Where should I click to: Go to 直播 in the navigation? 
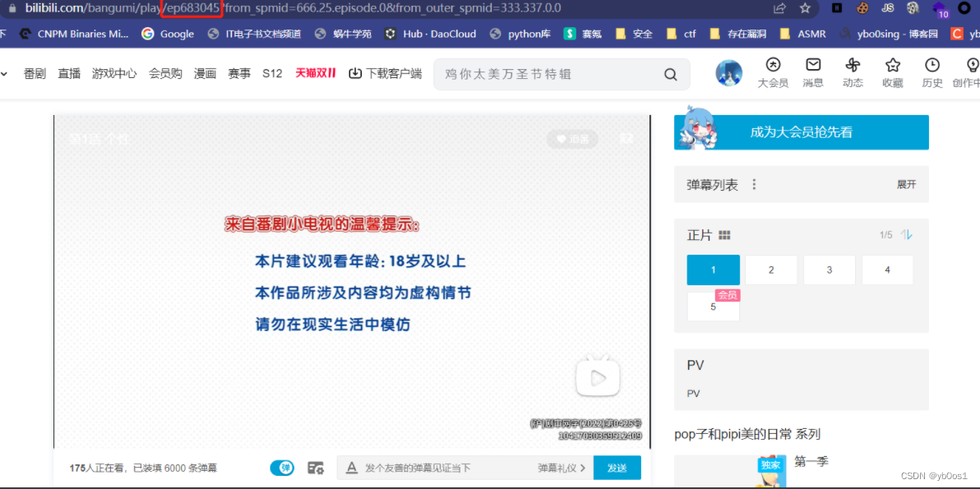69,74
